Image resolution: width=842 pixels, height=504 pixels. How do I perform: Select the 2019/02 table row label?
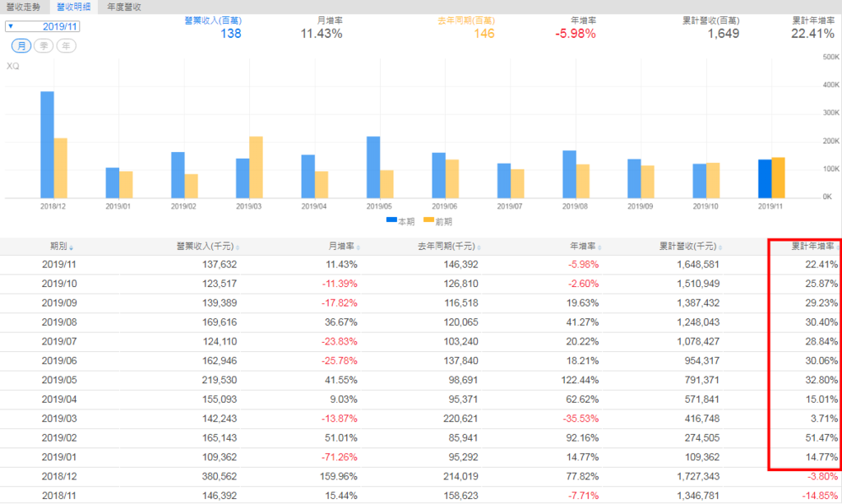pyautogui.click(x=59, y=438)
